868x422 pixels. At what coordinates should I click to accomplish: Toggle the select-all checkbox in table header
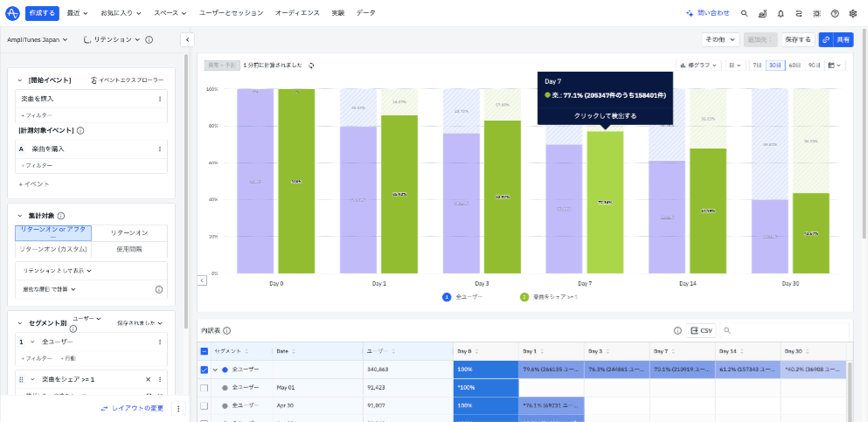click(x=204, y=350)
